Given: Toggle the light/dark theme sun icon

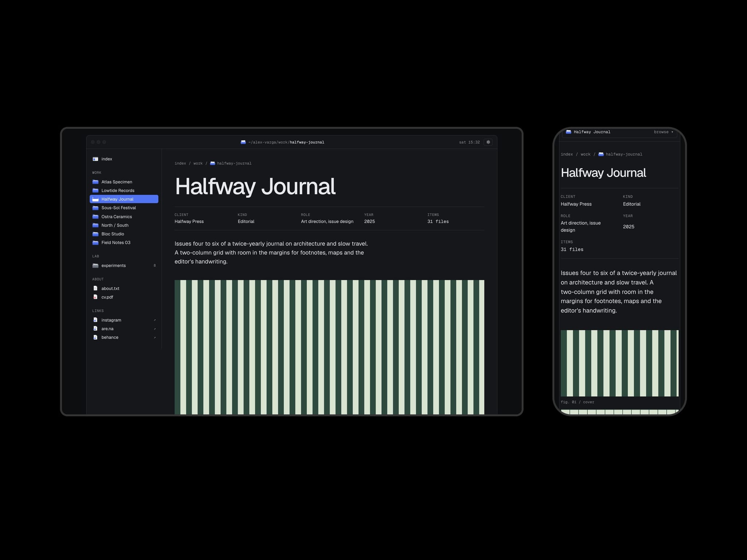Looking at the screenshot, I should [x=488, y=142].
